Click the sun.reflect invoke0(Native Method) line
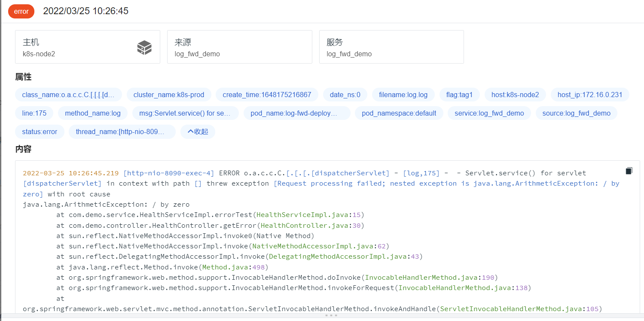The height and width of the screenshot is (321, 644). point(185,236)
